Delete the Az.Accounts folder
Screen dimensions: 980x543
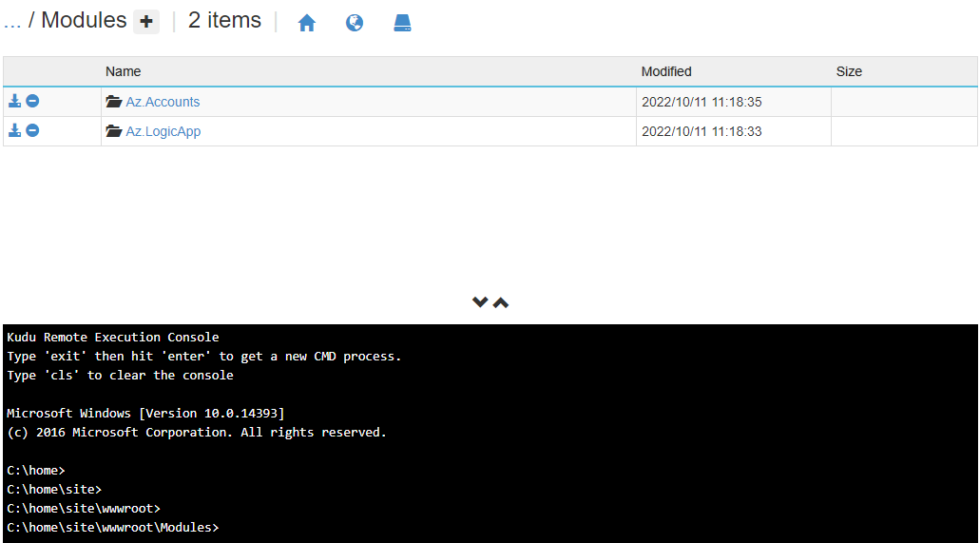point(32,102)
